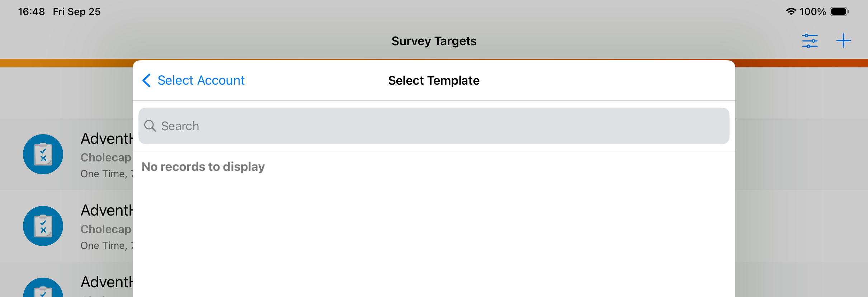Tap the first Cholecap subtitle text
Image resolution: width=868 pixels, height=297 pixels.
(x=106, y=157)
